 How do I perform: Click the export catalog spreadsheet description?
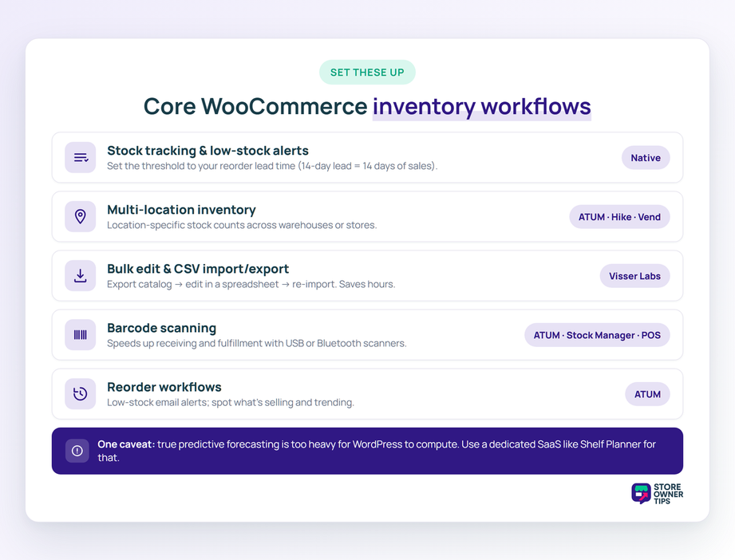[x=251, y=284]
